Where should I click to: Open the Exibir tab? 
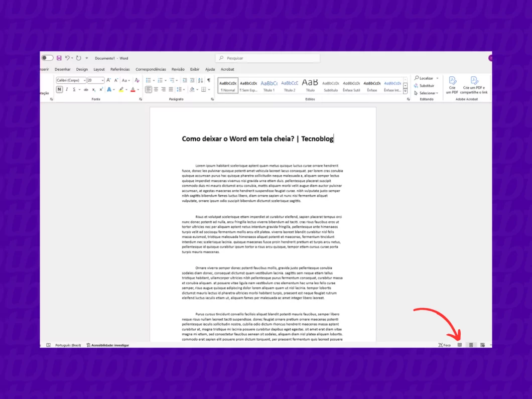pos(195,69)
